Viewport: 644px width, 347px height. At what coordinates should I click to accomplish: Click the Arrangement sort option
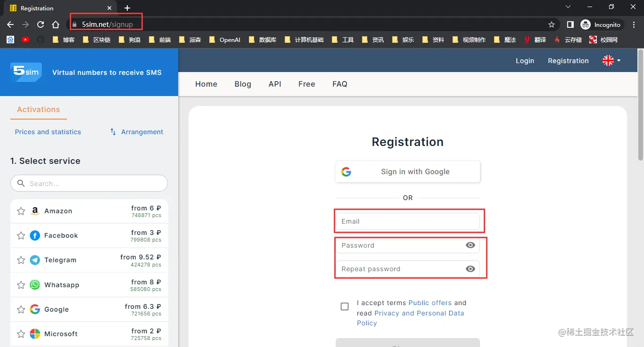pos(137,132)
